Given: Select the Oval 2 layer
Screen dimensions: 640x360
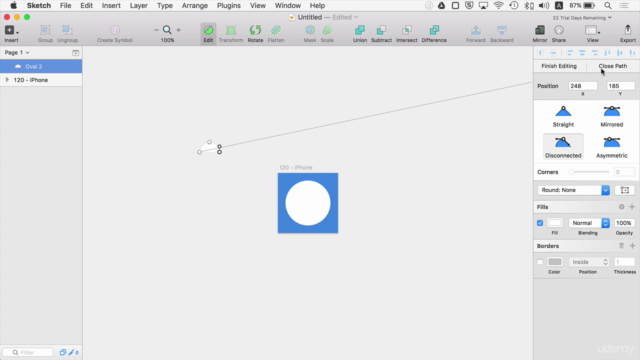Looking at the screenshot, I should [x=41, y=67].
